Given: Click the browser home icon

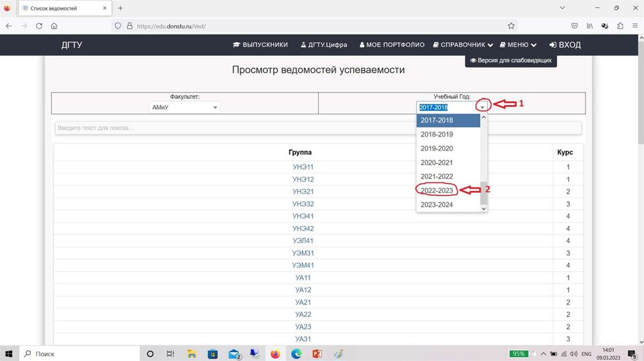Looking at the screenshot, I should pyautogui.click(x=55, y=26).
